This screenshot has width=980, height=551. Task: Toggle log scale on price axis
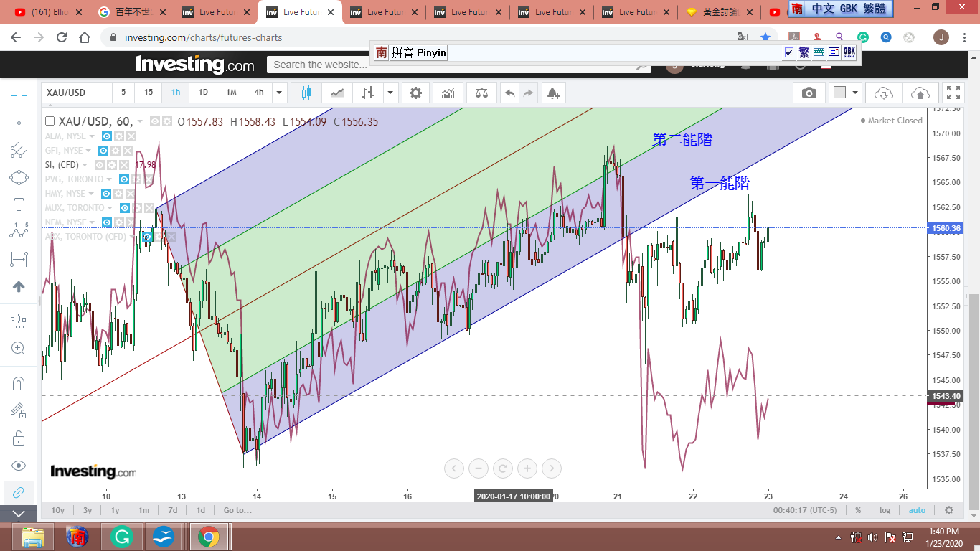(x=885, y=510)
